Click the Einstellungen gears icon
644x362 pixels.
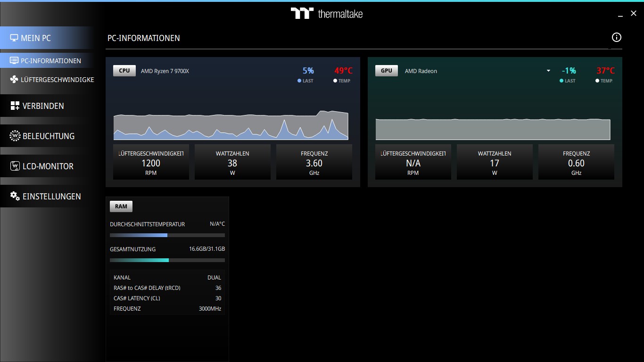[15, 196]
